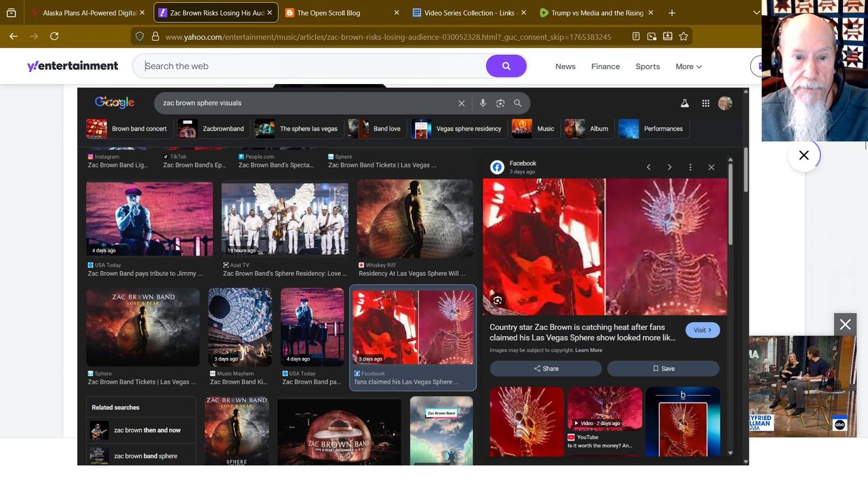The height and width of the screenshot is (488, 868).
Task: Open the three-dot menu in image preview
Action: point(690,167)
